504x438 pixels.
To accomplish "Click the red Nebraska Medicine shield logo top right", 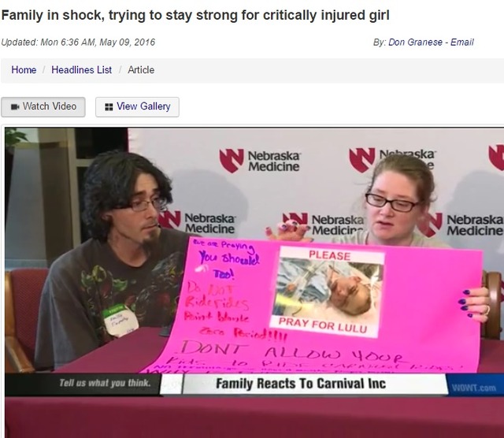I will point(496,158).
